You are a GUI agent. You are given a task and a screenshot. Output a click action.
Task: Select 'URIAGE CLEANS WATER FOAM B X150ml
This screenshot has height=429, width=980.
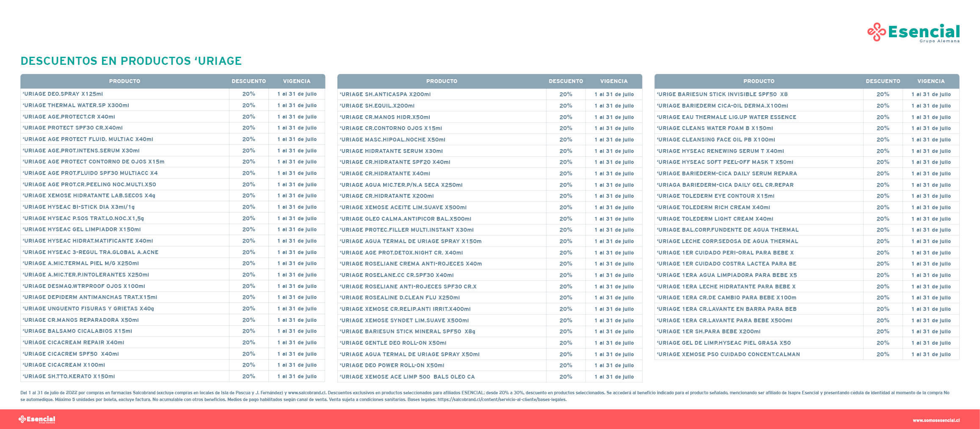click(807, 128)
